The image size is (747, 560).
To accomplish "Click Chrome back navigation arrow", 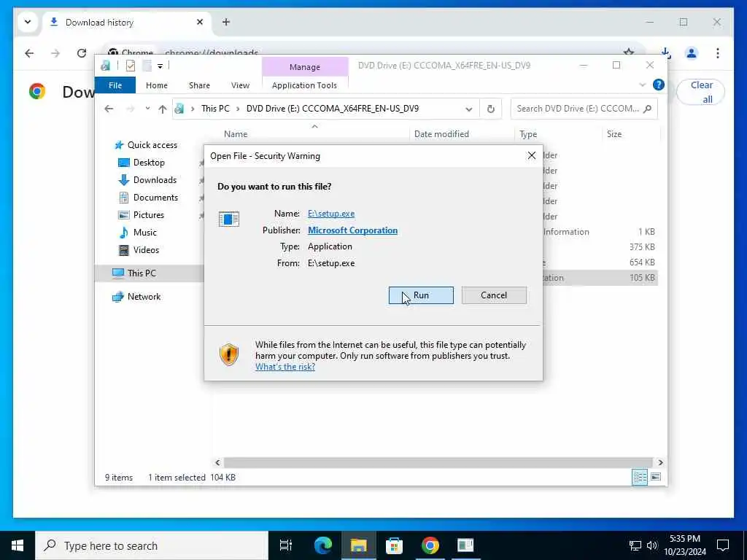I will (x=29, y=53).
